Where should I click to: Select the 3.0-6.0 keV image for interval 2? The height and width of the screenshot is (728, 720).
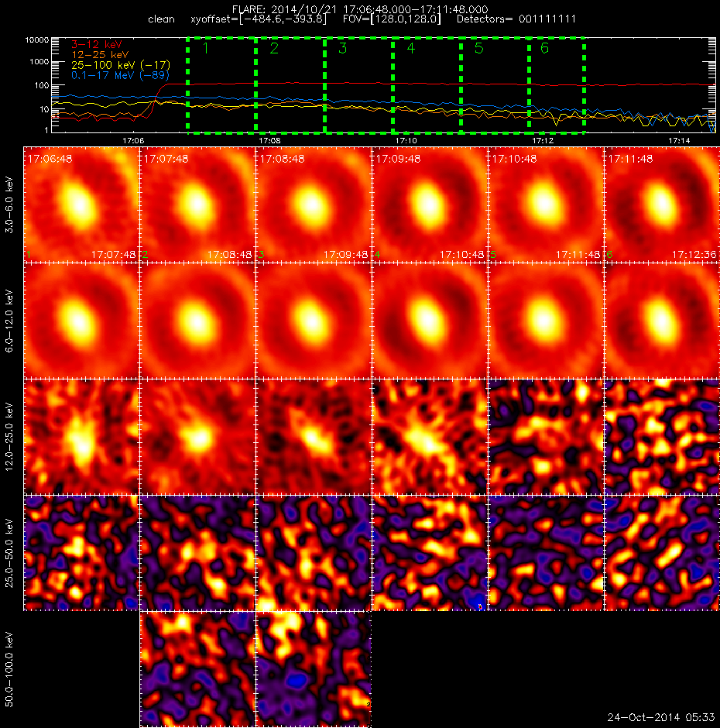click(197, 204)
